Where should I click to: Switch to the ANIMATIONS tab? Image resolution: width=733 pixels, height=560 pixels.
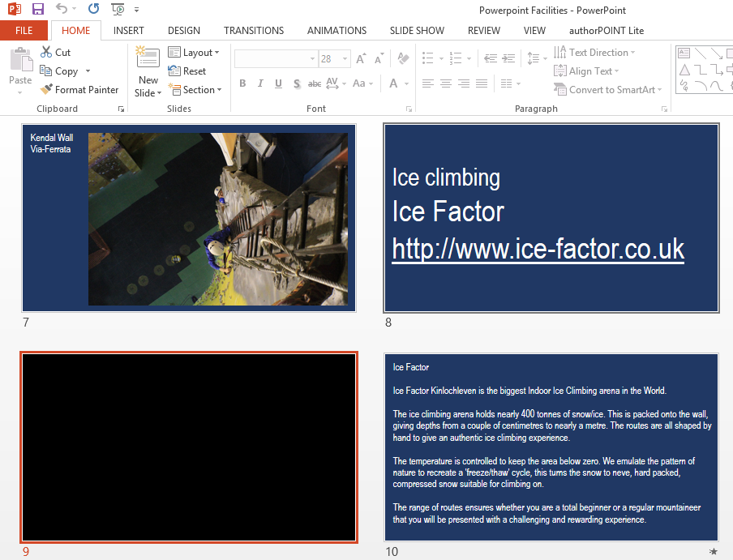pyautogui.click(x=336, y=30)
